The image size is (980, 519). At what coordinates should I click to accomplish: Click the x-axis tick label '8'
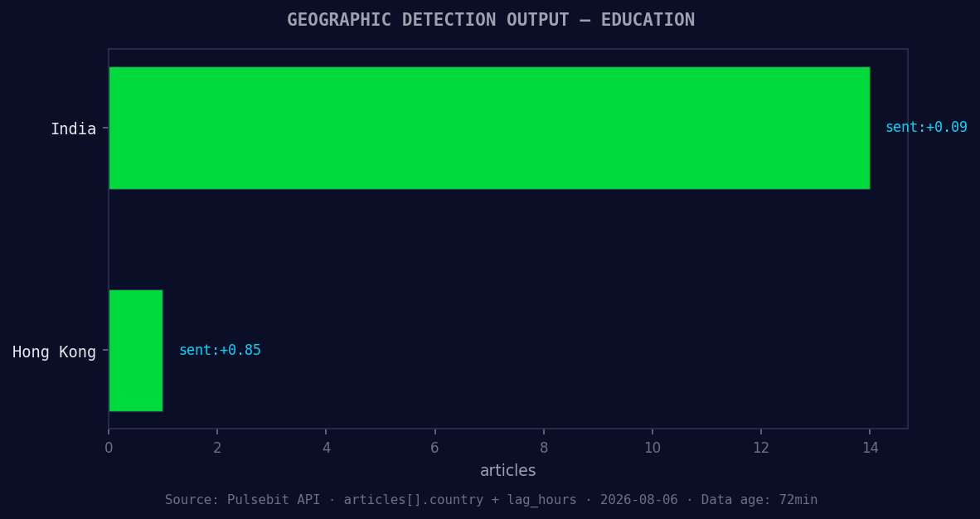[544, 448]
